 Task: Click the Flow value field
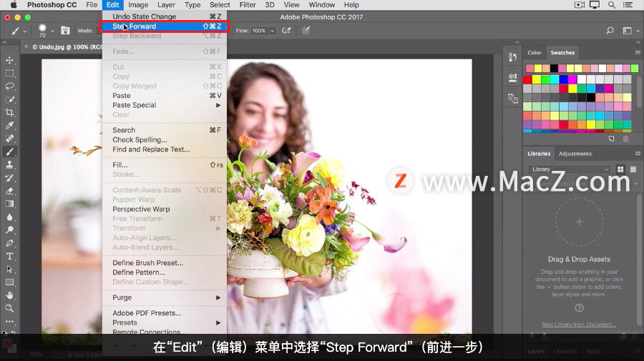pyautogui.click(x=259, y=31)
